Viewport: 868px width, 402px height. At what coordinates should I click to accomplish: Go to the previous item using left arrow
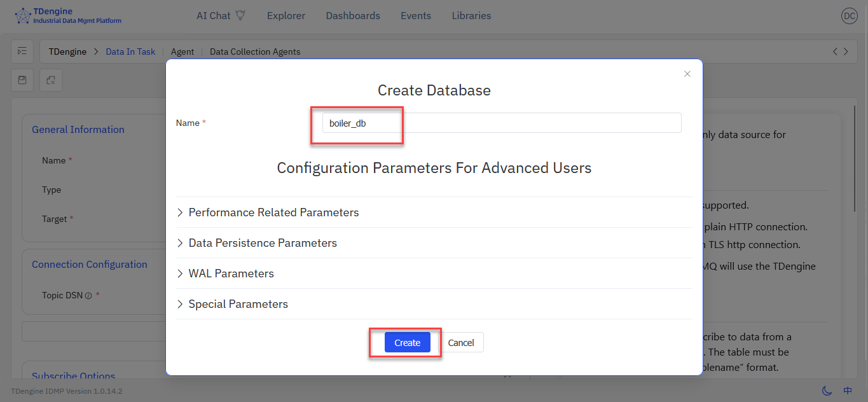coord(835,52)
